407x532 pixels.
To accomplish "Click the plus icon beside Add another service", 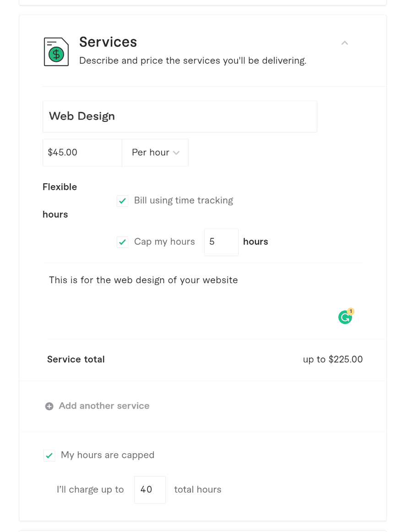I will pos(49,406).
